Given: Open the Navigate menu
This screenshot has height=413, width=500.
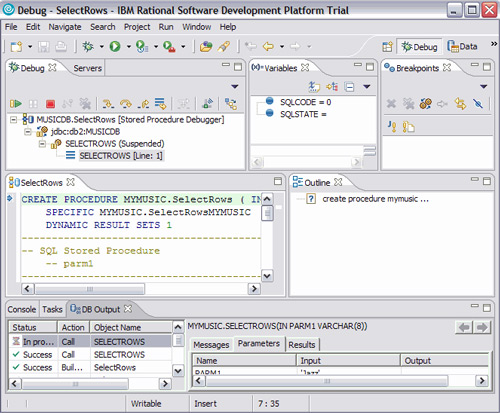Looking at the screenshot, I should coord(65,27).
